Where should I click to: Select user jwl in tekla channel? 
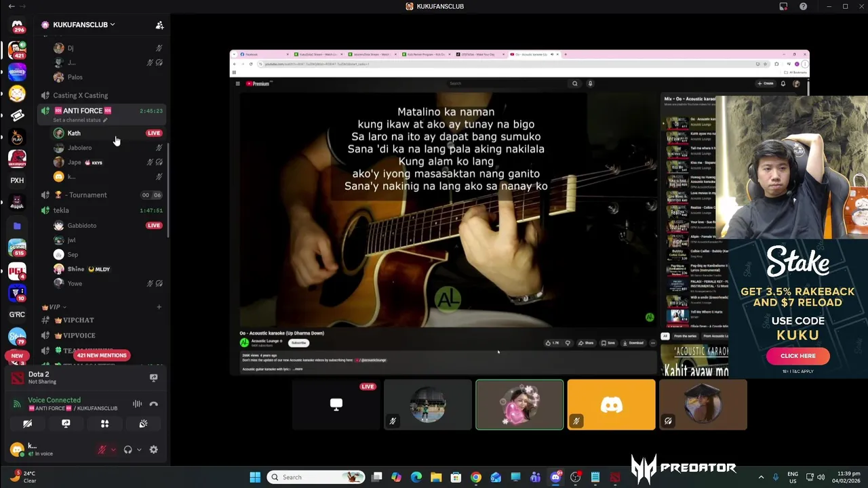(71, 241)
